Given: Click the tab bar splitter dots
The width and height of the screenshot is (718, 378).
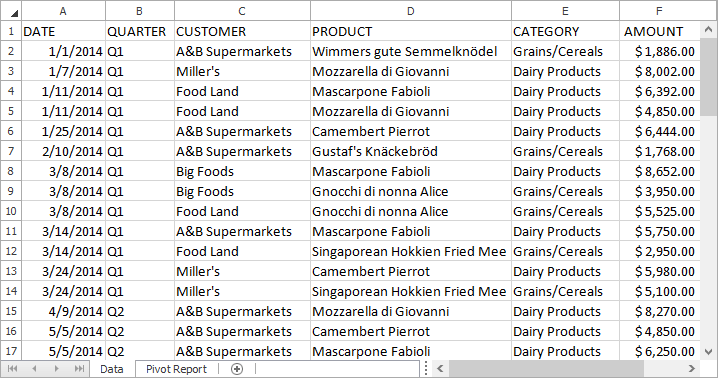Looking at the screenshot, I should 426,369.
